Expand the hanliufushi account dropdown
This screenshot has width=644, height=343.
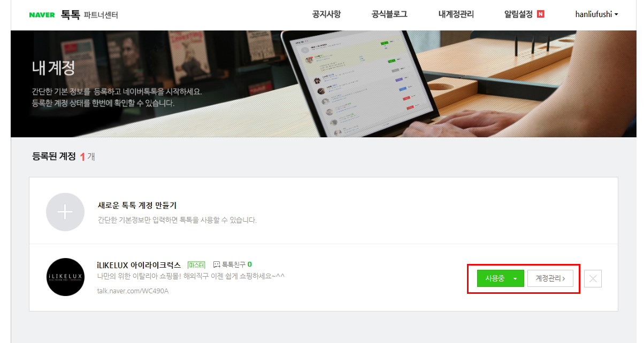point(596,14)
